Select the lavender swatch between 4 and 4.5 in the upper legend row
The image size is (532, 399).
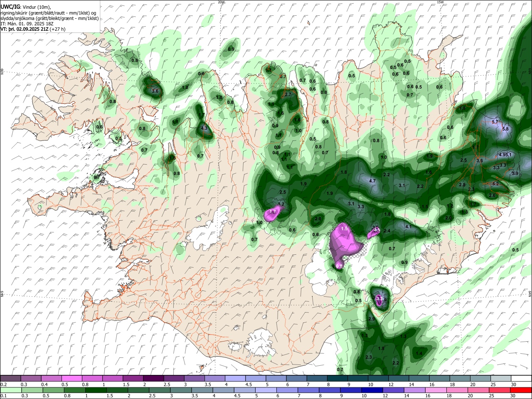tap(235, 378)
